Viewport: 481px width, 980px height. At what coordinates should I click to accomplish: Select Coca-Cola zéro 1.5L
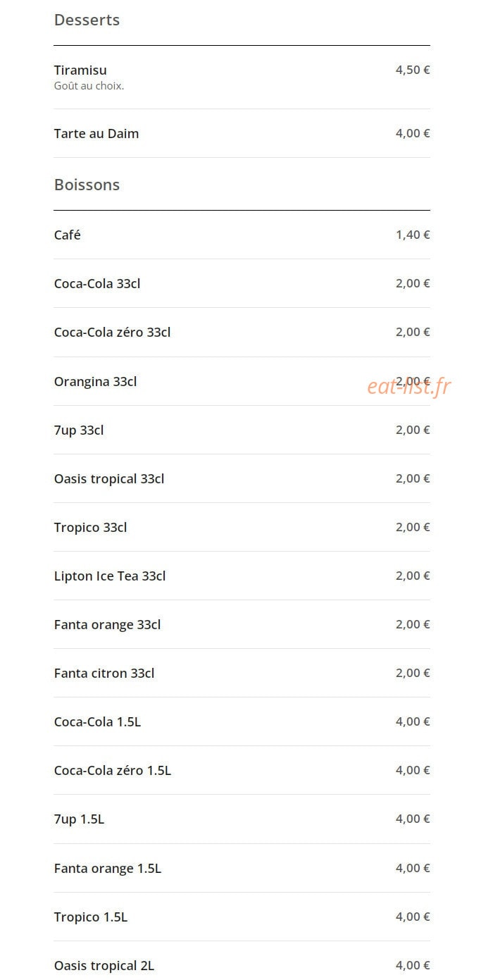[242, 770]
